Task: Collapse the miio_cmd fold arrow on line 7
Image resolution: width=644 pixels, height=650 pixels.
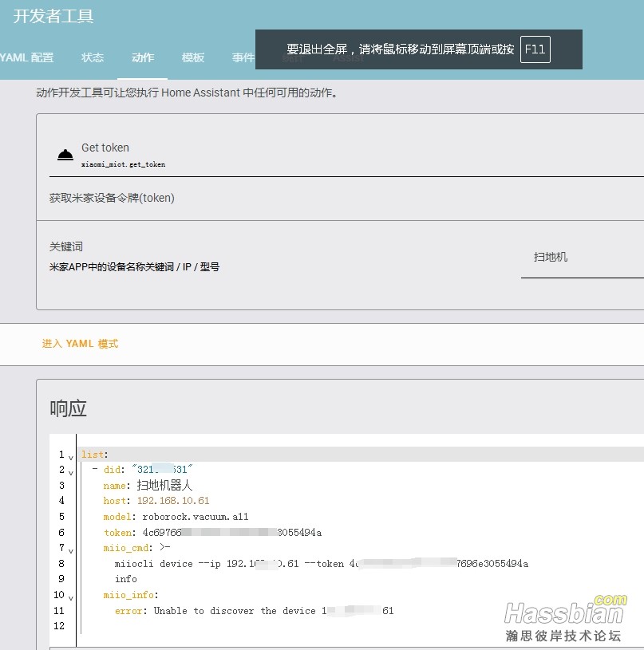Action: coord(71,551)
